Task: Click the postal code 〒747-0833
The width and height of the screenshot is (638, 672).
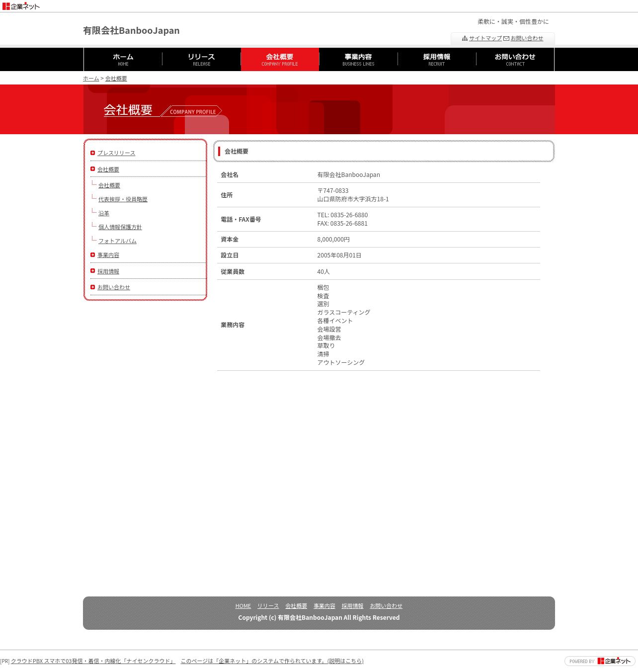Action: tap(333, 191)
